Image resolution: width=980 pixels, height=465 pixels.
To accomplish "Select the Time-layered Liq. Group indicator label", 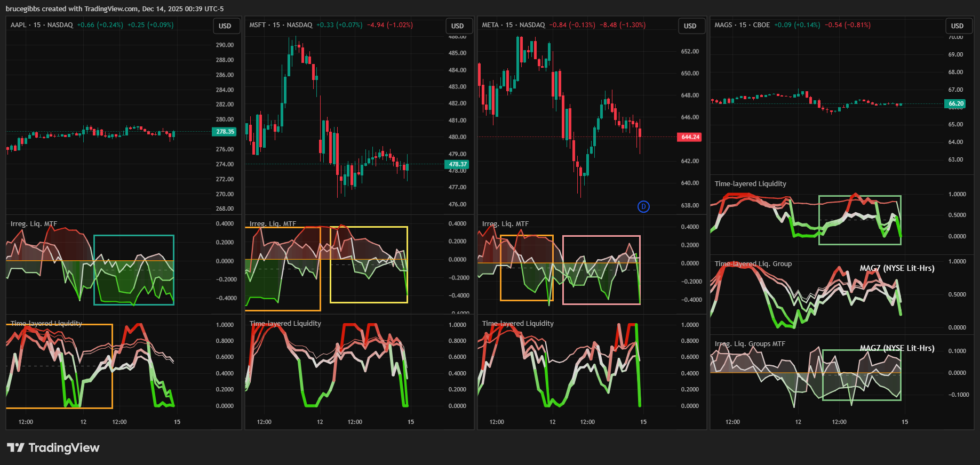I will pos(753,264).
